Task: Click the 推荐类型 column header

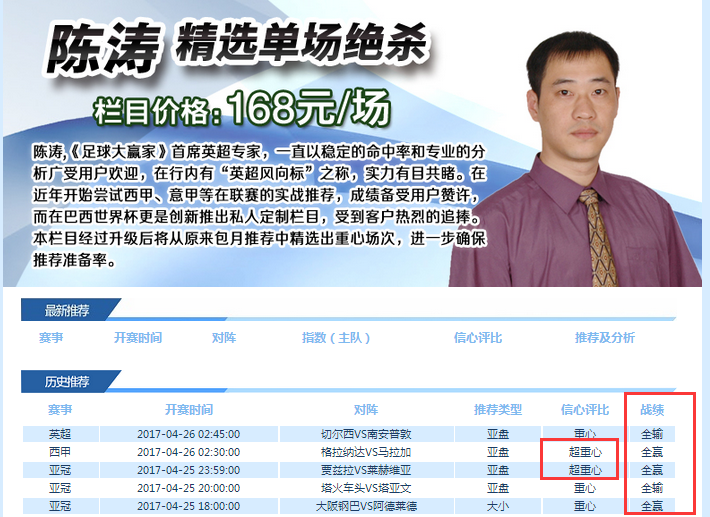Action: pyautogui.click(x=498, y=410)
